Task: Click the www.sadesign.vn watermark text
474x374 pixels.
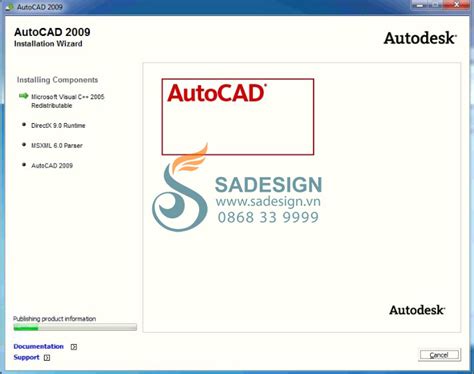Action: pyautogui.click(x=268, y=202)
